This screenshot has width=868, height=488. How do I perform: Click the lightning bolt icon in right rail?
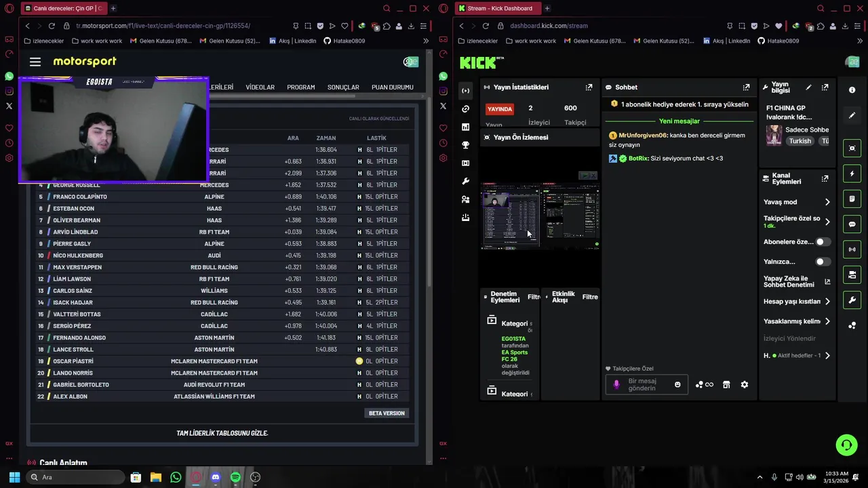pos(852,174)
